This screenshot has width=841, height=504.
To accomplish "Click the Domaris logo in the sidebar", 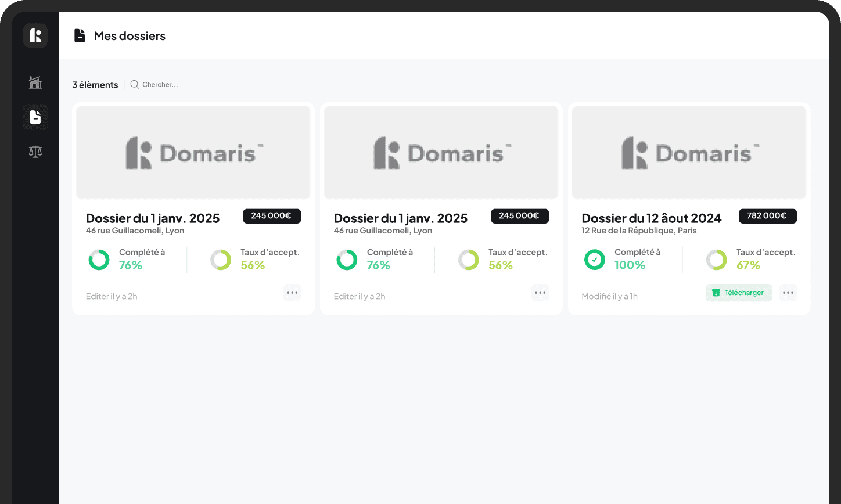I will click(35, 35).
